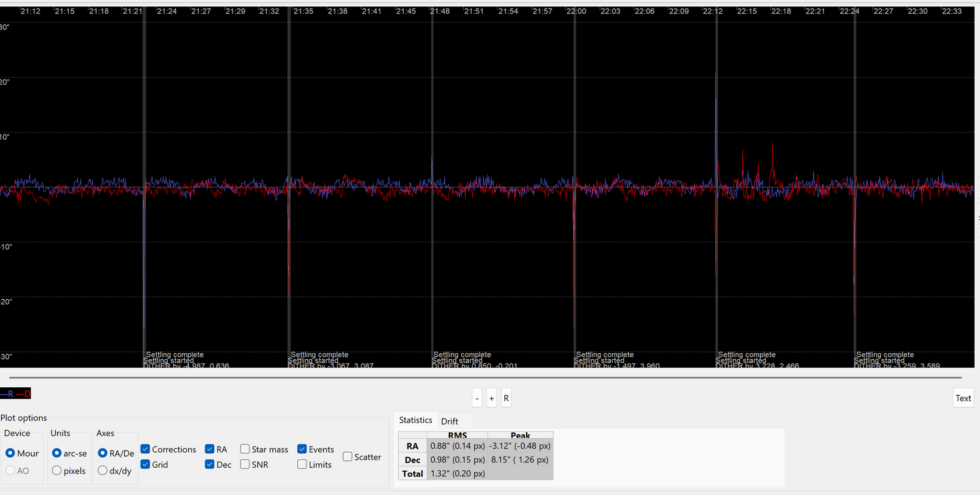Click the R reset button below the graph
980x495 pixels.
point(506,398)
